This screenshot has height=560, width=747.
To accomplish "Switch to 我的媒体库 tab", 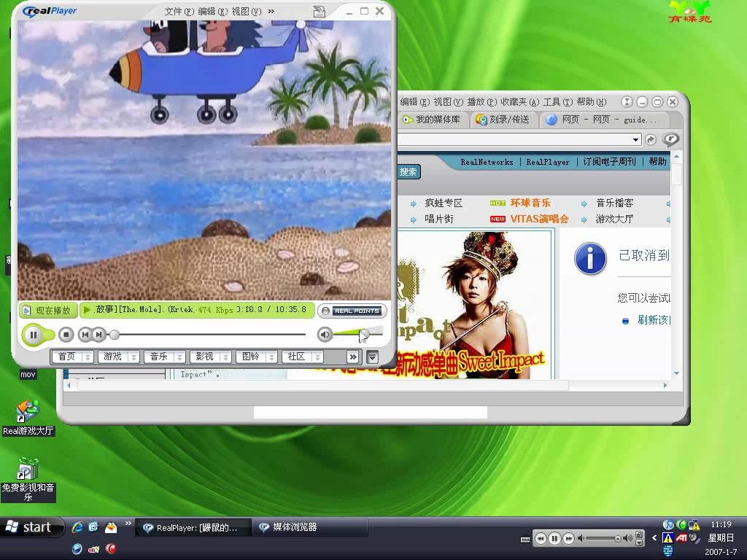I will click(x=432, y=120).
